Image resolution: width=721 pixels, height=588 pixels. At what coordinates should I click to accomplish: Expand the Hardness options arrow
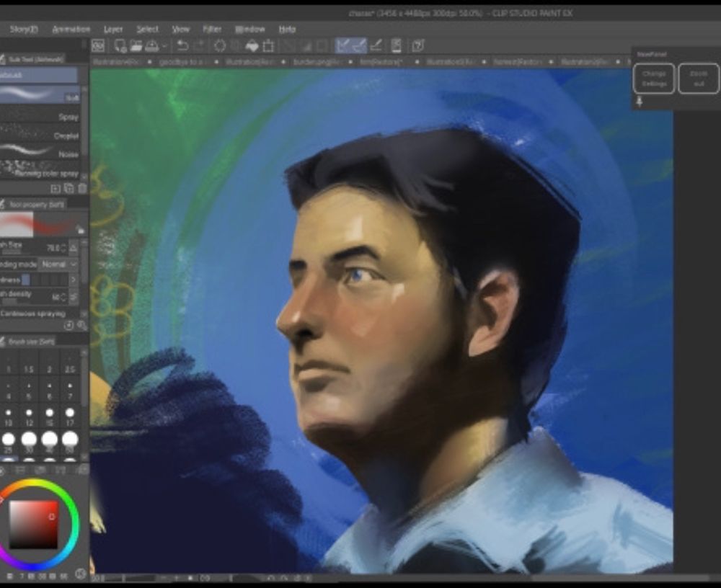73,280
